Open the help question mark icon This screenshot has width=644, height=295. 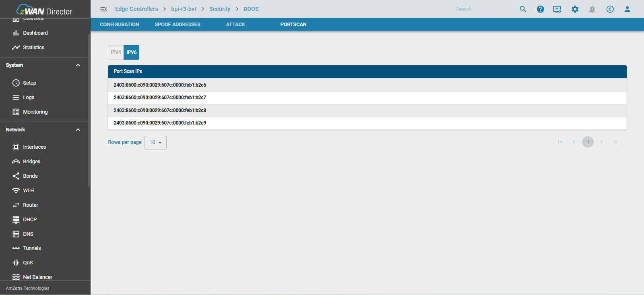540,9
